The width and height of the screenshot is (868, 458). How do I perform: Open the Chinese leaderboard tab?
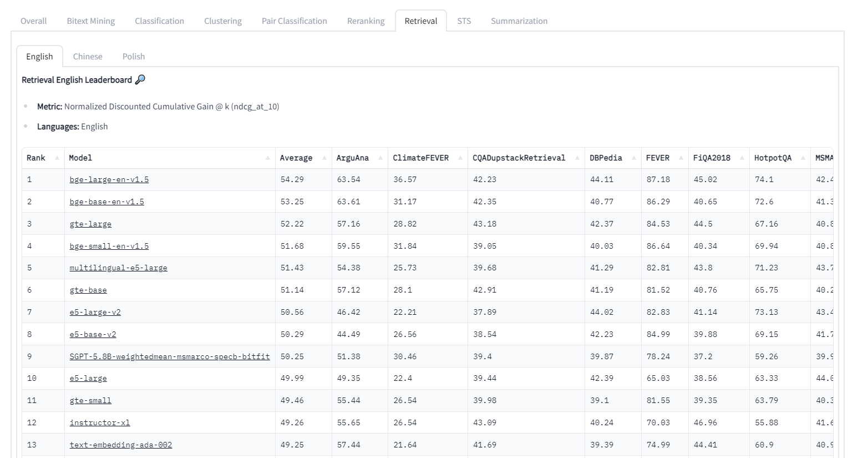tap(88, 56)
